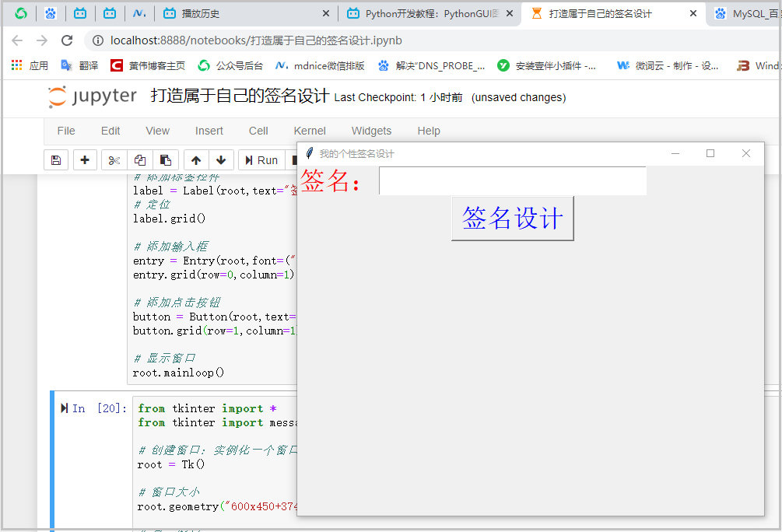
Task: Open the Kernel menu
Action: 310,131
